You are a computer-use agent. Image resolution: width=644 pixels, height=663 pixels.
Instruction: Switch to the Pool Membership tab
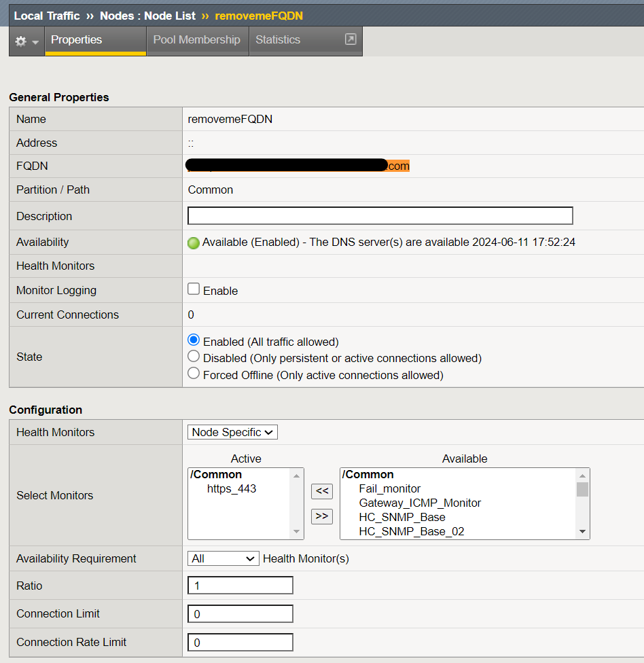point(196,40)
